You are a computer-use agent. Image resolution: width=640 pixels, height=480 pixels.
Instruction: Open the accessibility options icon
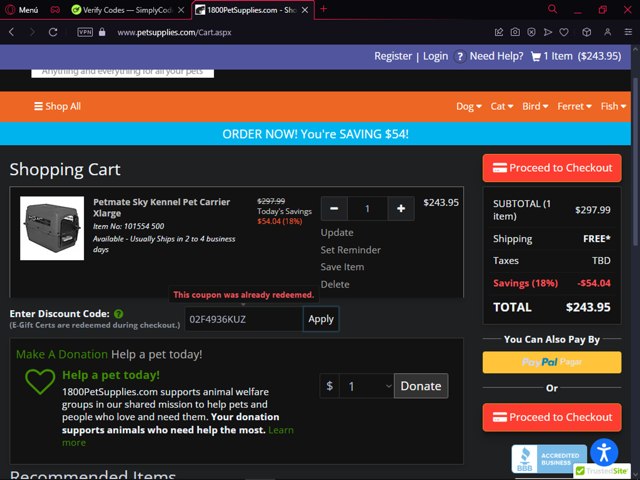click(604, 452)
